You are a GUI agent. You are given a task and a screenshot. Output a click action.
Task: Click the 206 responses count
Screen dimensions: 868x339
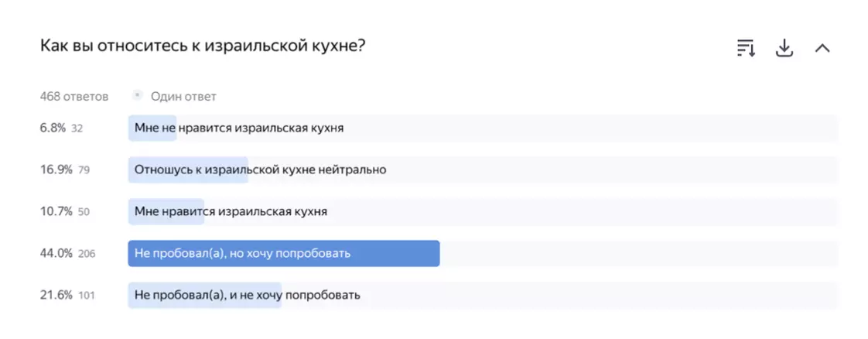(87, 253)
